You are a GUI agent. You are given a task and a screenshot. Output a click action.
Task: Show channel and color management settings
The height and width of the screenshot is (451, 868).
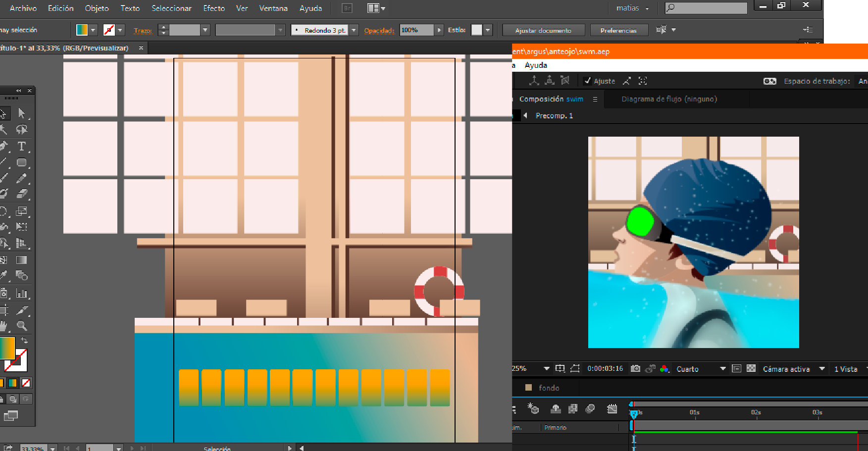coord(664,368)
